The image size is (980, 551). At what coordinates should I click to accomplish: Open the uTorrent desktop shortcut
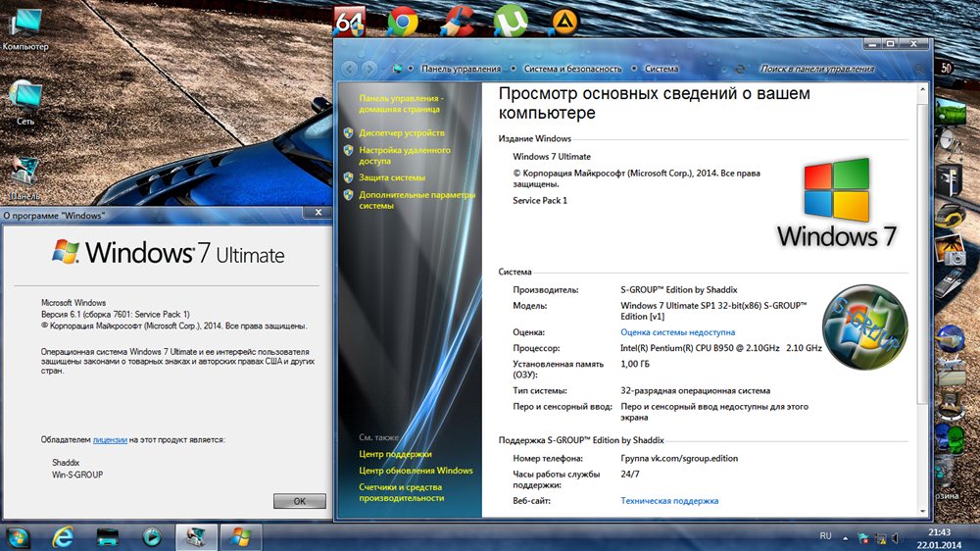tap(509, 20)
